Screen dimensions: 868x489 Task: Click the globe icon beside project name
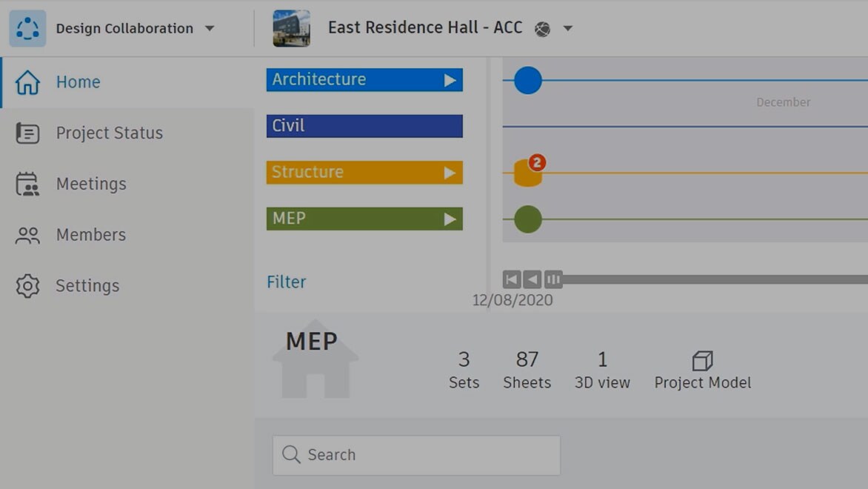[543, 29]
